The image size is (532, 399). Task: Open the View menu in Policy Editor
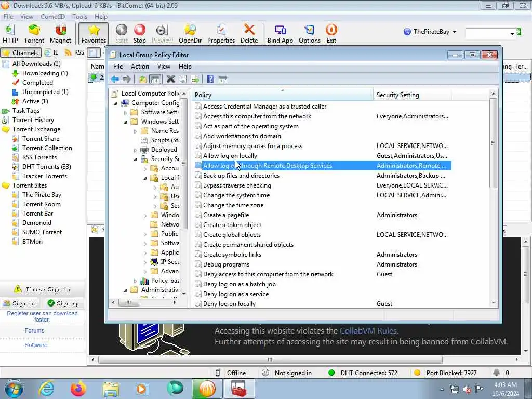(x=164, y=66)
